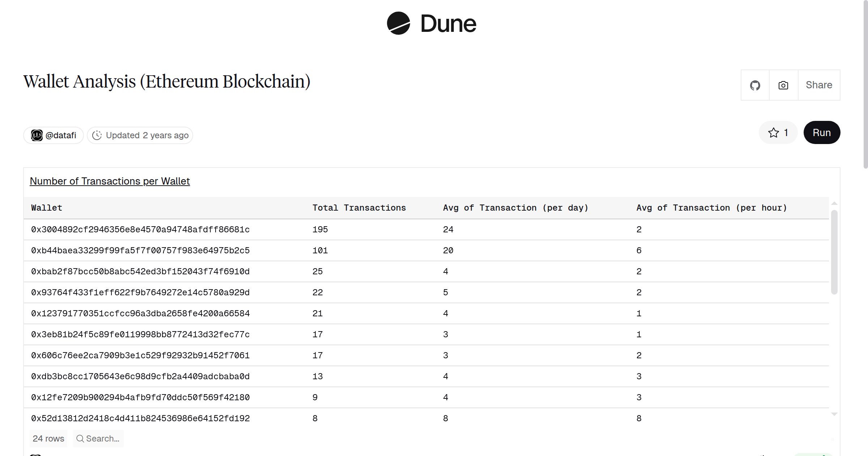Click the magnifier icon in the search box

pyautogui.click(x=80, y=438)
